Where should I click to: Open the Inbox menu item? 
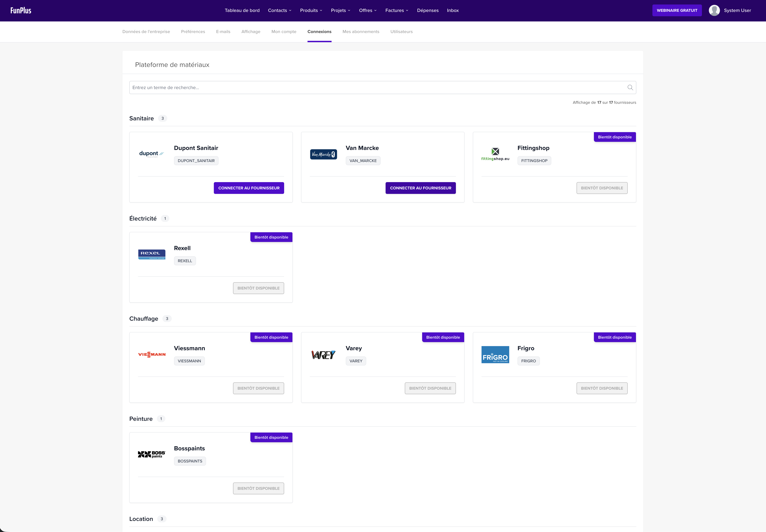(x=453, y=10)
